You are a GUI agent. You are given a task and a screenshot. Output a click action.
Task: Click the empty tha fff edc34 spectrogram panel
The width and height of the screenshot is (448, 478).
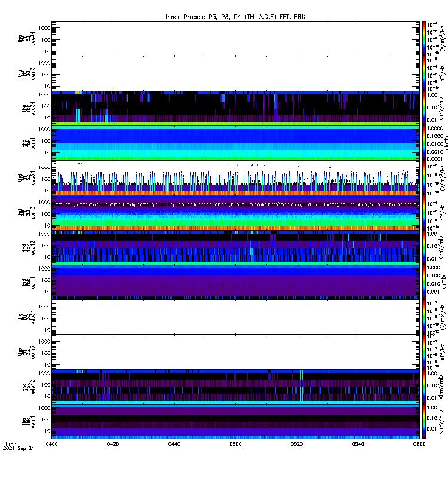click(235, 38)
